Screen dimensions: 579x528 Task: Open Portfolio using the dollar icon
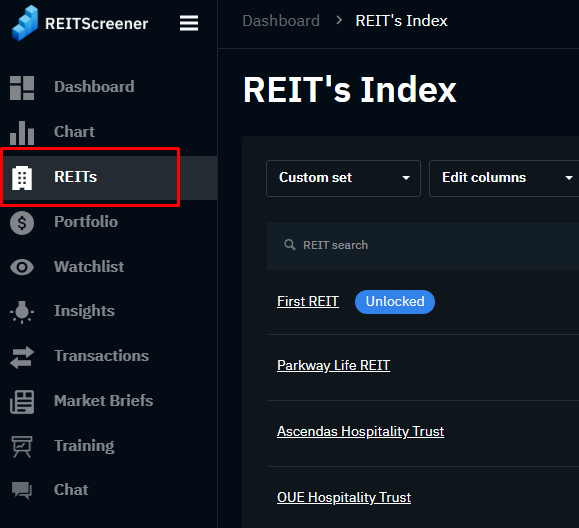click(22, 223)
